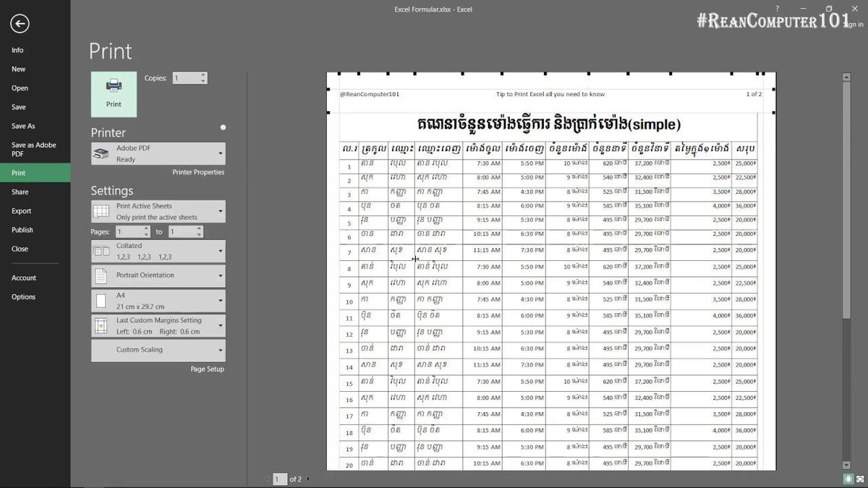Click the Last Custom Margins Setting icon

point(101,325)
